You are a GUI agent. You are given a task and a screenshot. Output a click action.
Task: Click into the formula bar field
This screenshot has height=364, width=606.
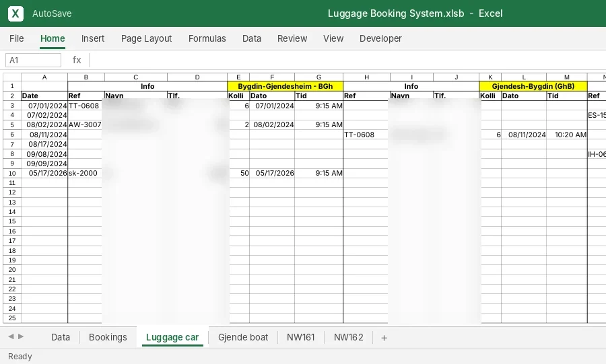click(x=348, y=60)
